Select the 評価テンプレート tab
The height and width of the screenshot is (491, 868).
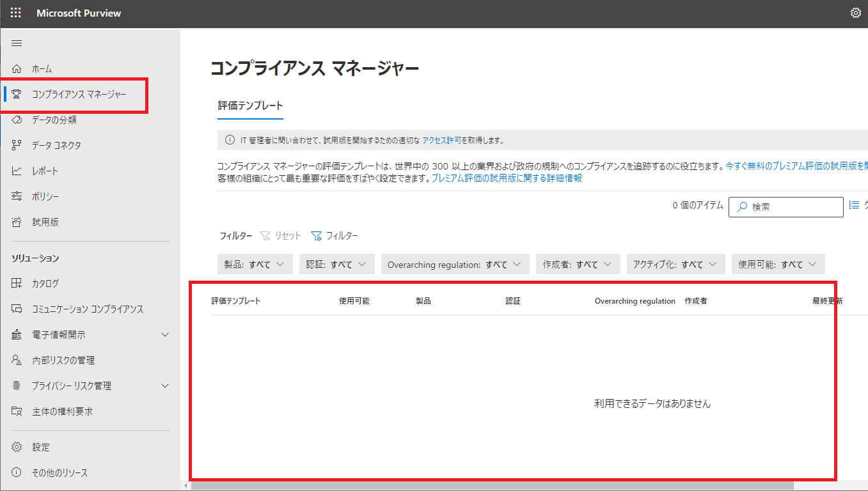tap(250, 105)
